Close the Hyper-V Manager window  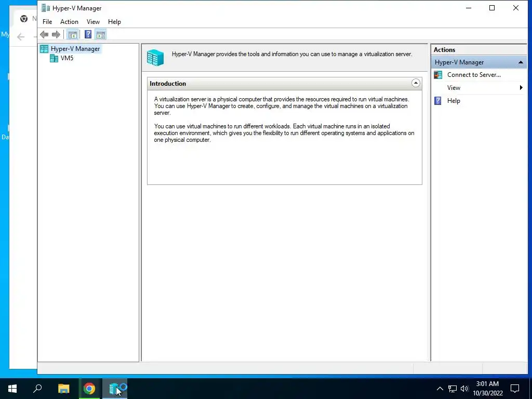pyautogui.click(x=516, y=8)
